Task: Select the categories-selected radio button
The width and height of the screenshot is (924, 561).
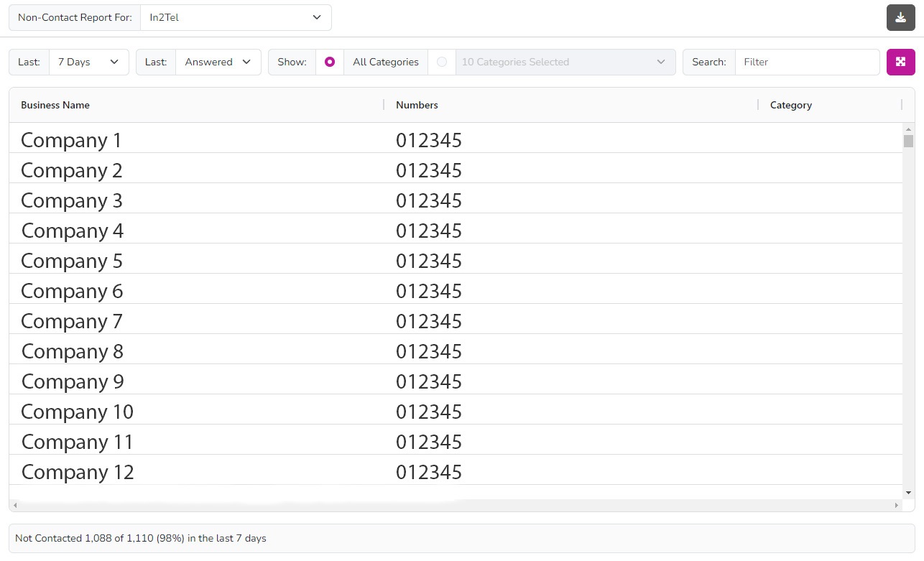Action: click(x=442, y=62)
